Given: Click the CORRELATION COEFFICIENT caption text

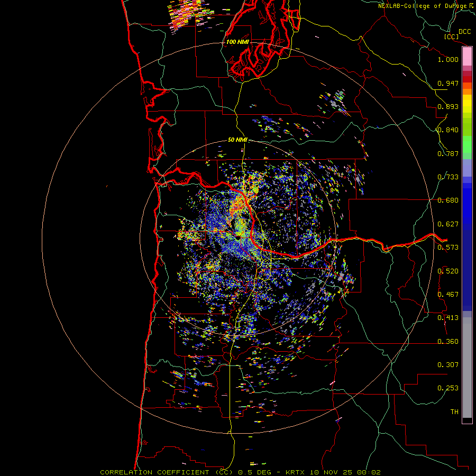Looking at the screenshot, I should [154, 472].
